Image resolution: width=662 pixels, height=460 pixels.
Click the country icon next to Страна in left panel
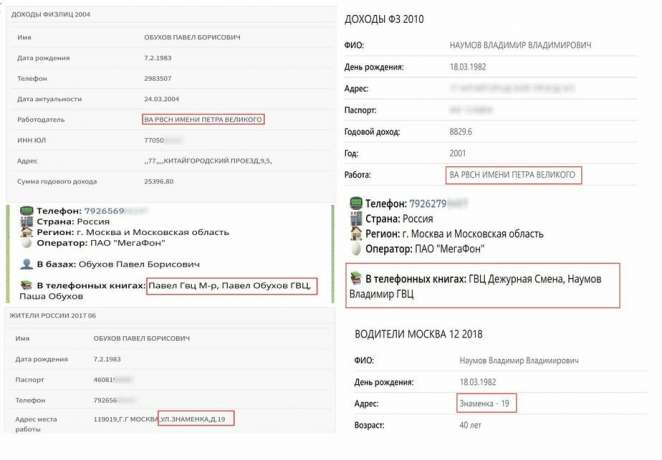(x=28, y=222)
